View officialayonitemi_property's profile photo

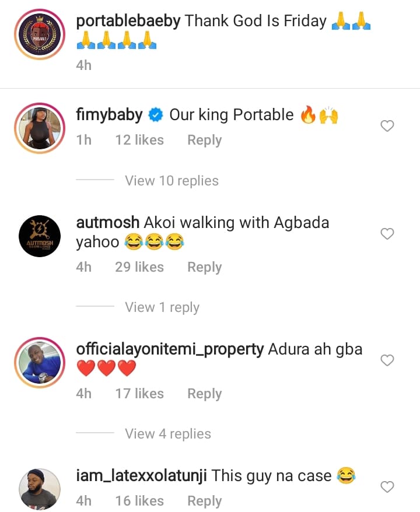coord(40,362)
